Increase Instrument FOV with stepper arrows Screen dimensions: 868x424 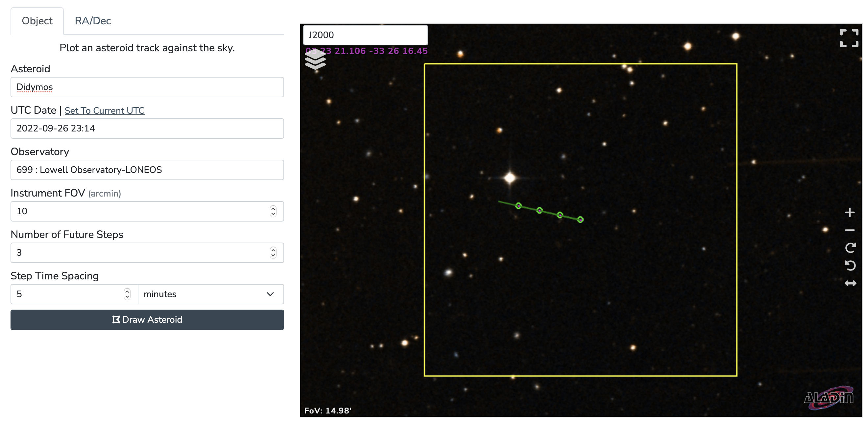pyautogui.click(x=273, y=208)
